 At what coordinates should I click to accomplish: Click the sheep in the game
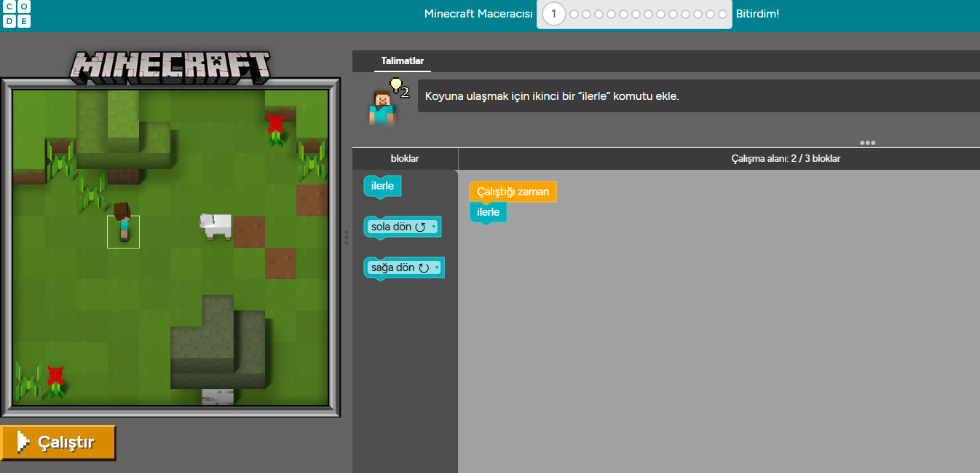(216, 225)
